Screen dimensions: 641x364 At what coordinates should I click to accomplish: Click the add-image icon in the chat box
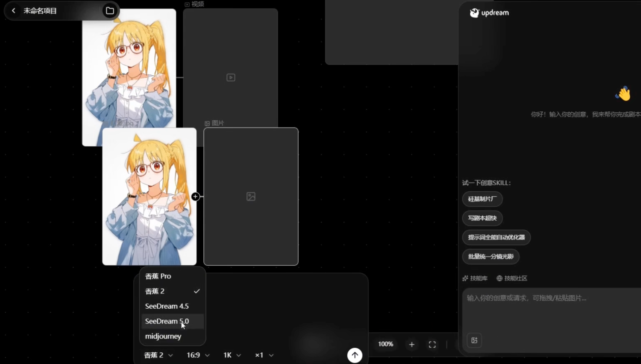474,340
